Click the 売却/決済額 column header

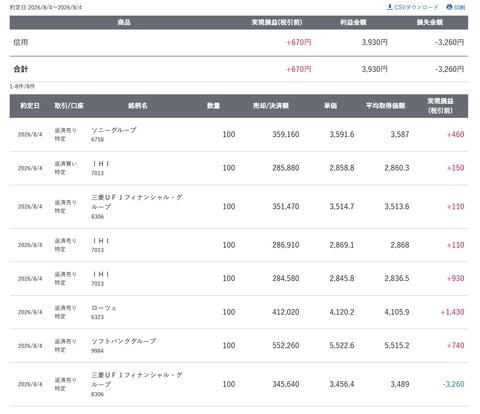click(271, 106)
